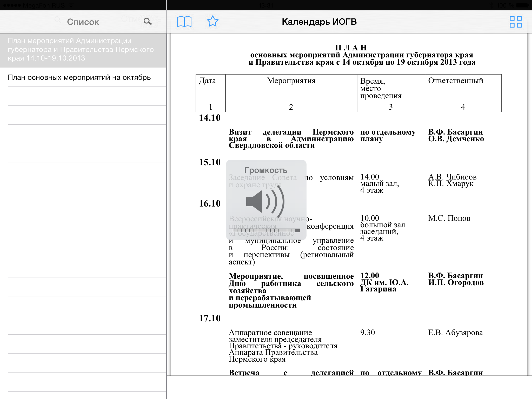Viewport: 532px width, 399px height.
Task: Click the 'Мероприятия' column header
Action: coord(291,81)
